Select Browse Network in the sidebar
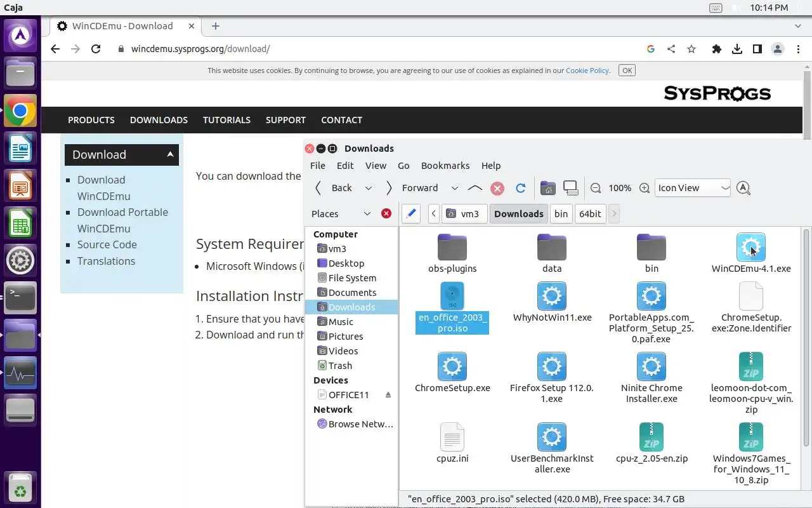 (351, 424)
